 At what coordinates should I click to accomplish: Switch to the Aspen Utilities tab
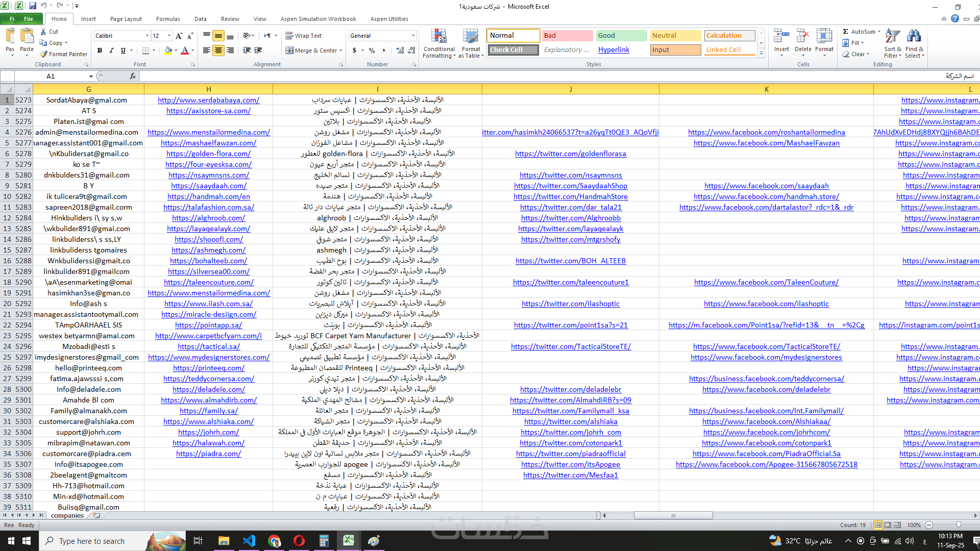pyautogui.click(x=389, y=19)
